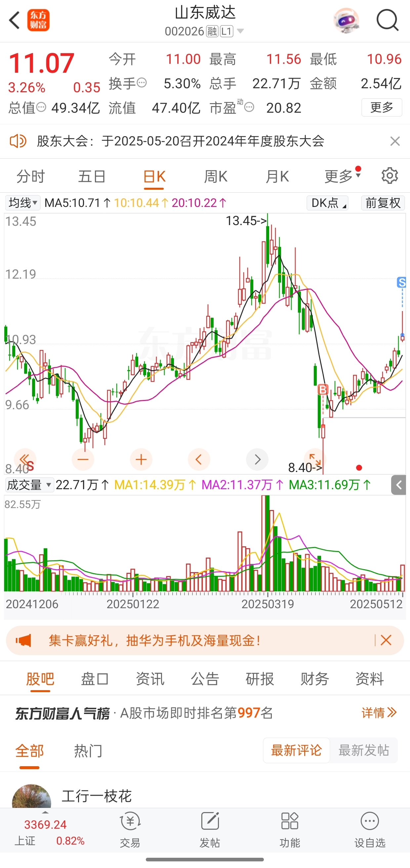Open the 东方财富 logo home icon
This screenshot has width=410, height=868.
[x=38, y=20]
